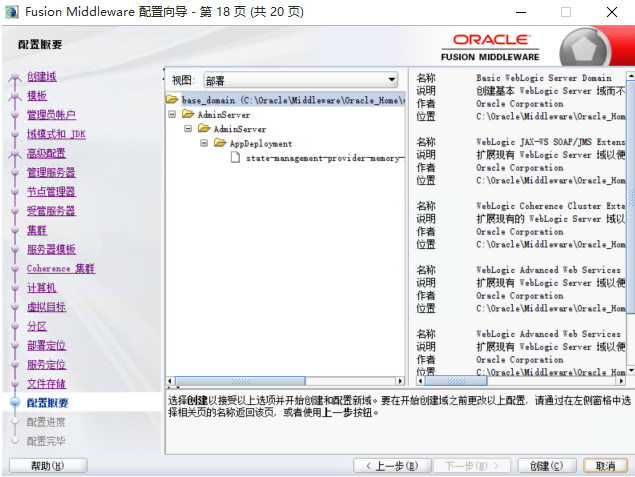Screen dimensions: 635x477
Task: Click the tree panel horizontal scrollbar thumb
Action: pos(240,381)
